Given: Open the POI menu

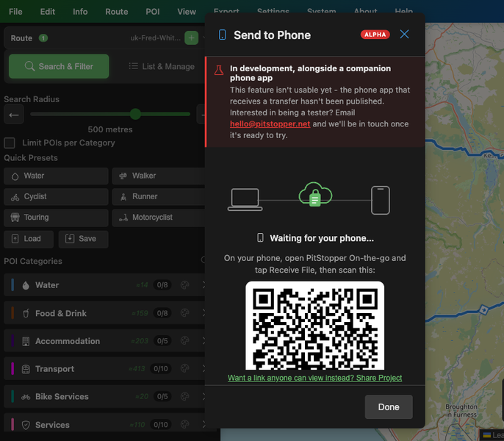Looking at the screenshot, I should (x=153, y=12).
